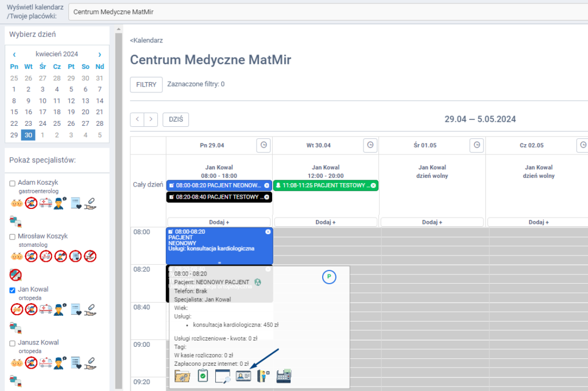Viewport: 588px width, 391px height.
Task: Click the cash register icon in popup
Action: tap(284, 376)
